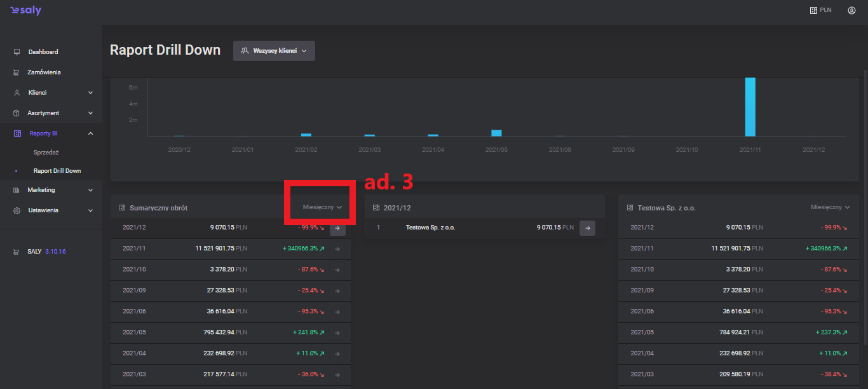The image size is (868, 389).
Task: Open Miesięczny dropdown in Testowa Sp. z o.o. panel
Action: pos(830,207)
